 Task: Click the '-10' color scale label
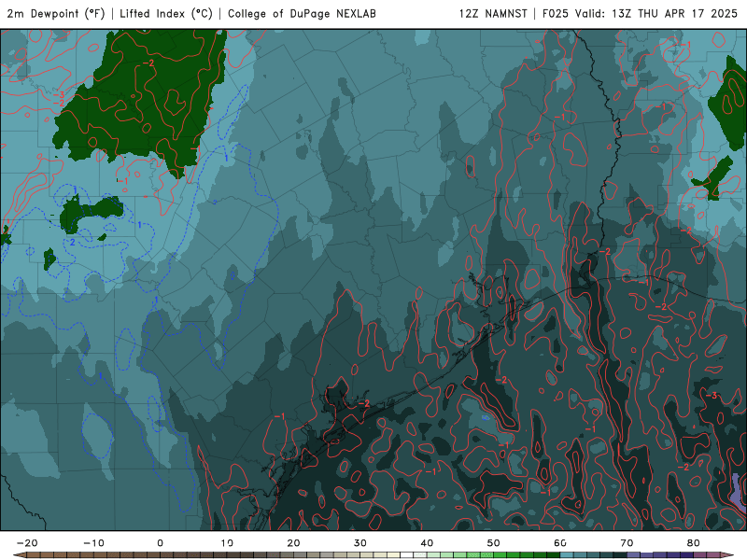click(93, 543)
